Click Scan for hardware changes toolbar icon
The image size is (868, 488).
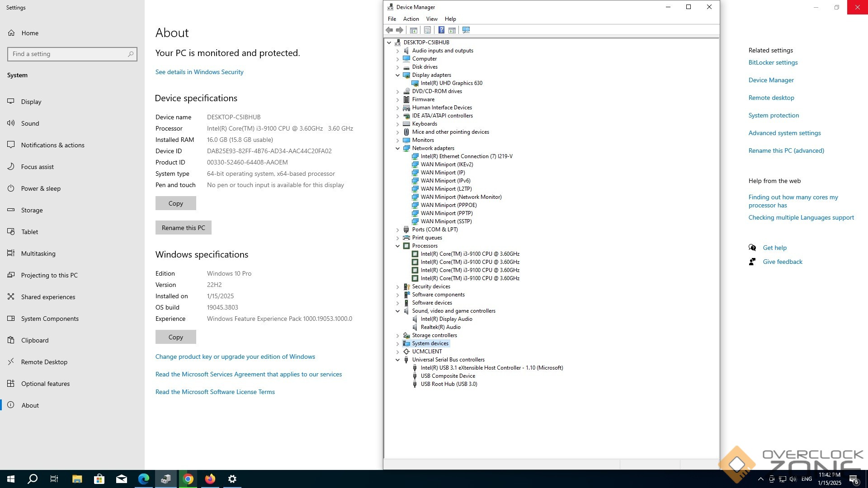[466, 30]
